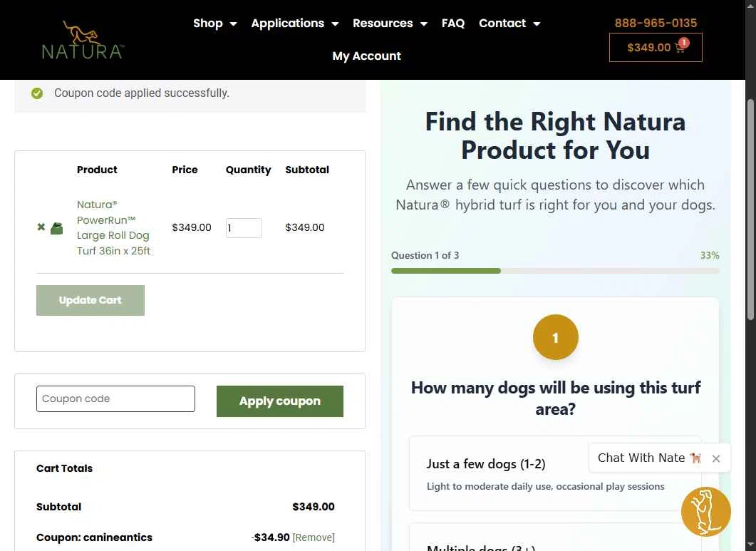The width and height of the screenshot is (756, 551).
Task: Focus the quantity input box
Action: tap(244, 227)
